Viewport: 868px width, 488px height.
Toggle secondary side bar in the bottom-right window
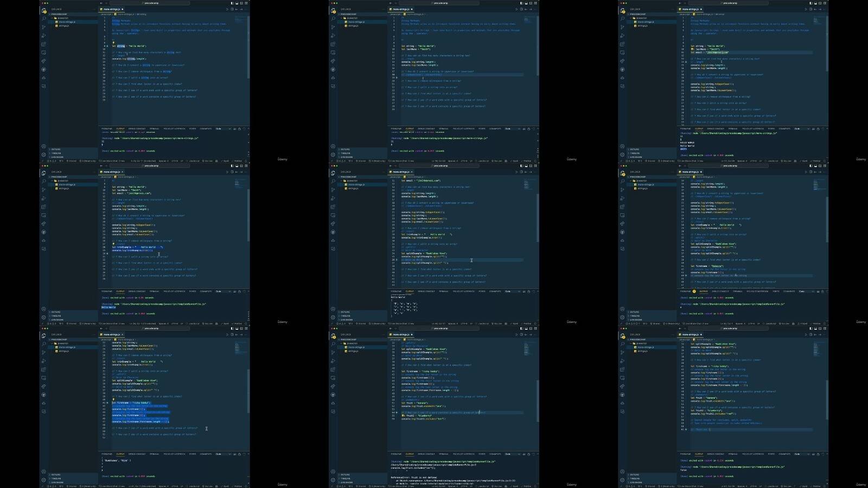tap(820, 328)
